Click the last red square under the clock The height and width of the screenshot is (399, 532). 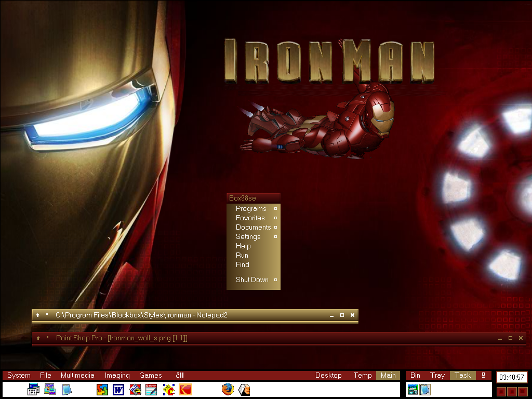point(523,391)
